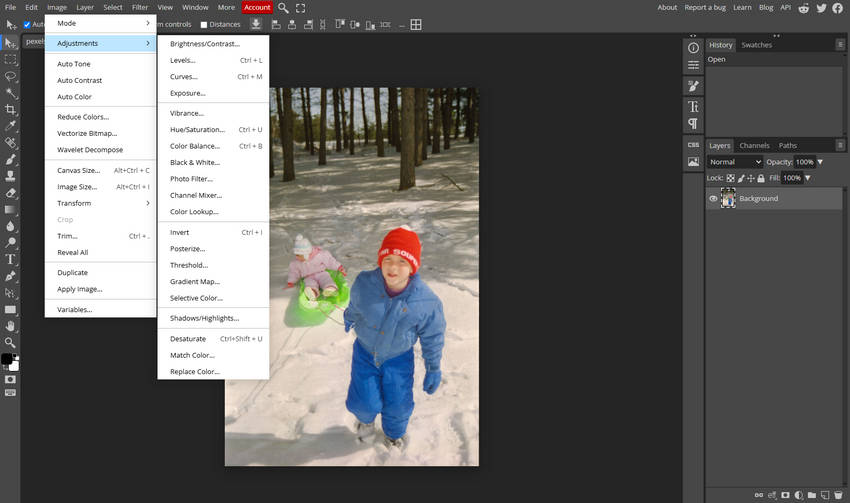850x503 pixels.
Task: Select the Brush tool
Action: tap(10, 160)
